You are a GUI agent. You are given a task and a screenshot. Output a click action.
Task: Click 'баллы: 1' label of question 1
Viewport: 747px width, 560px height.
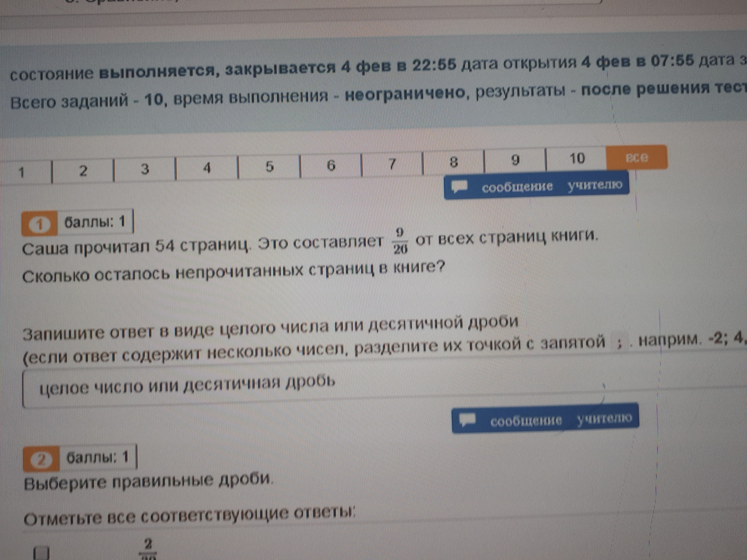(95, 221)
